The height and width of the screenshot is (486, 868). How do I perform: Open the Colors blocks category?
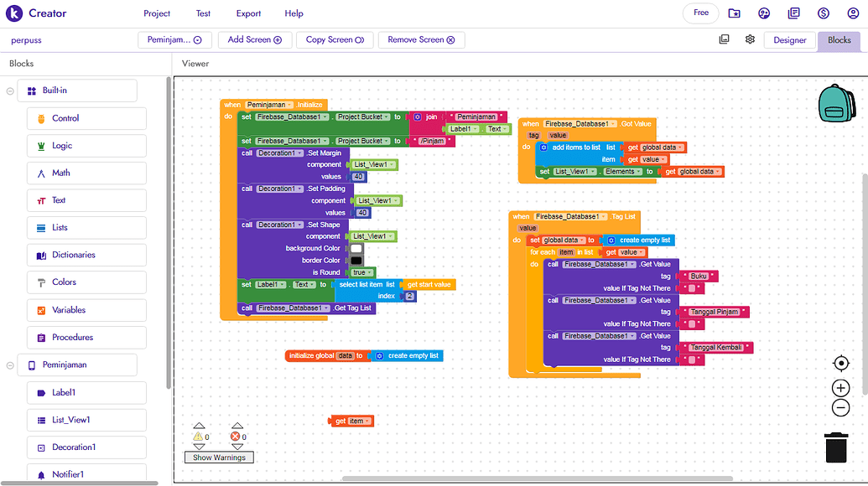86,282
